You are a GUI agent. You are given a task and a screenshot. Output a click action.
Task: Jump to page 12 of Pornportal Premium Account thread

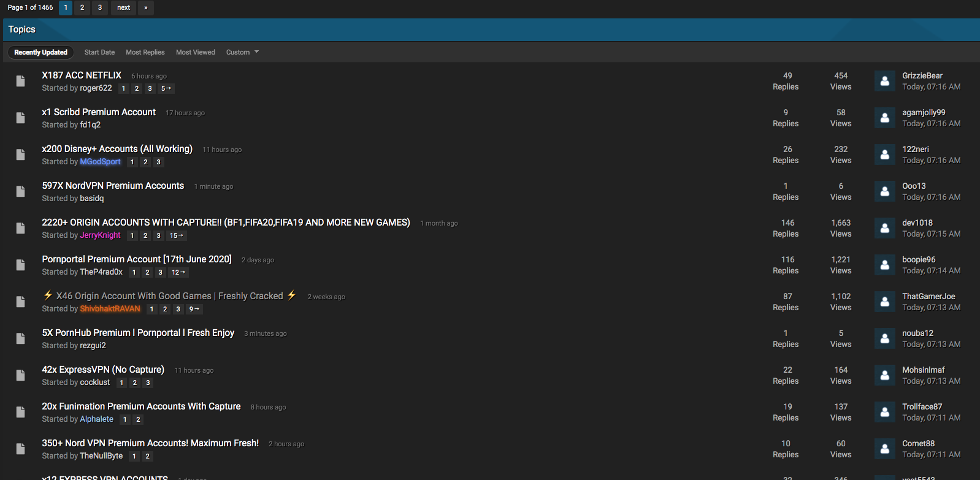click(178, 272)
